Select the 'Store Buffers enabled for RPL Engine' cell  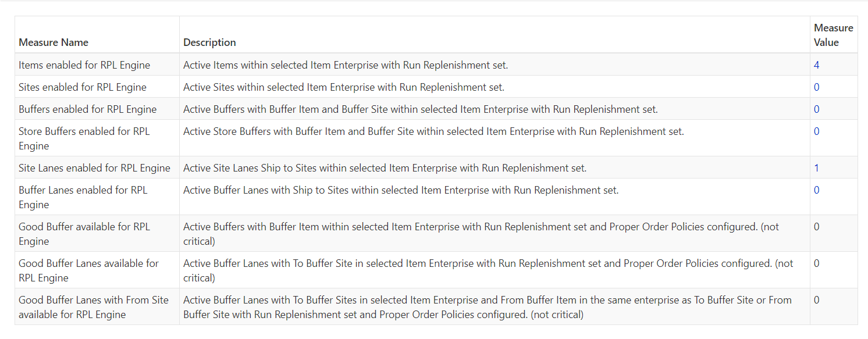[84, 138]
